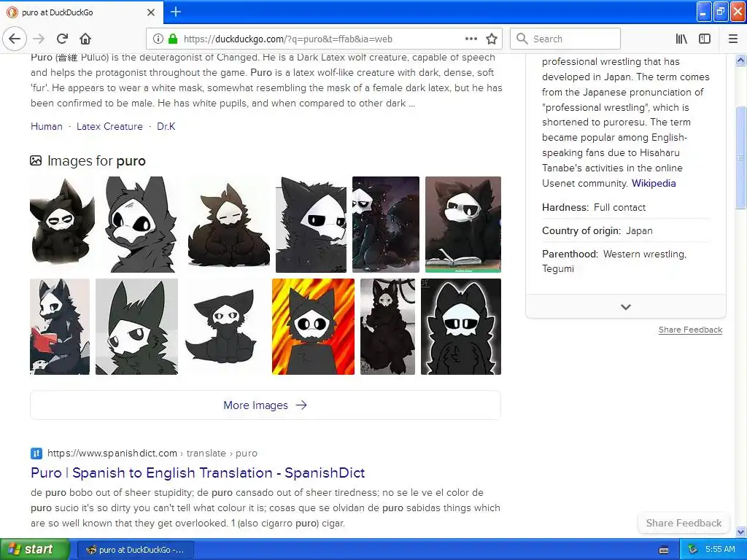The image size is (747, 560).
Task: Close the 'puro at DuckDuckGo' tab
Action: coord(151,12)
